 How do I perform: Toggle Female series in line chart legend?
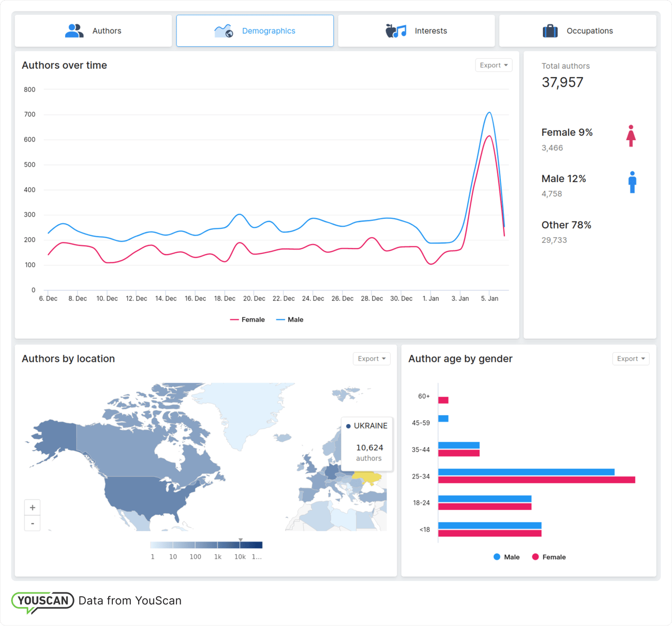click(x=248, y=320)
